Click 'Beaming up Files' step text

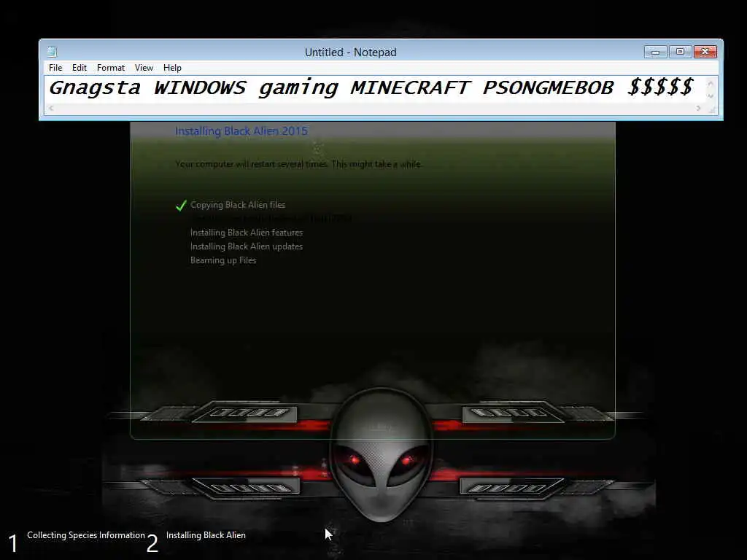pyautogui.click(x=223, y=260)
